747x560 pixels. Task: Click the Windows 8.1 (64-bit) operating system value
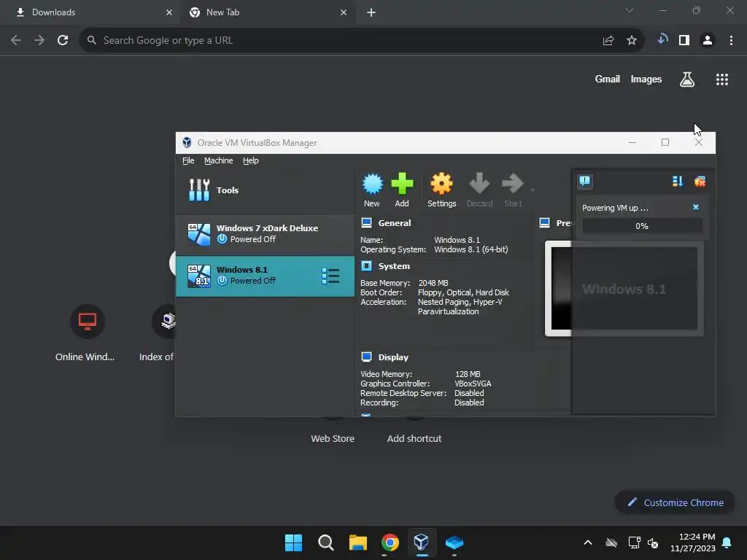[x=471, y=249]
